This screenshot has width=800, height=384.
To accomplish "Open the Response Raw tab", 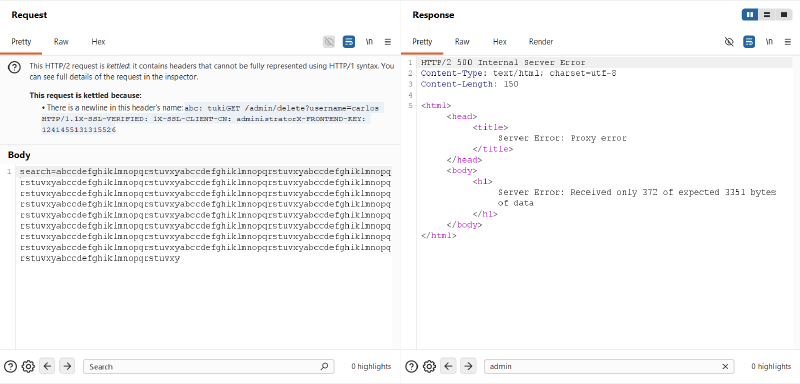I will [462, 42].
